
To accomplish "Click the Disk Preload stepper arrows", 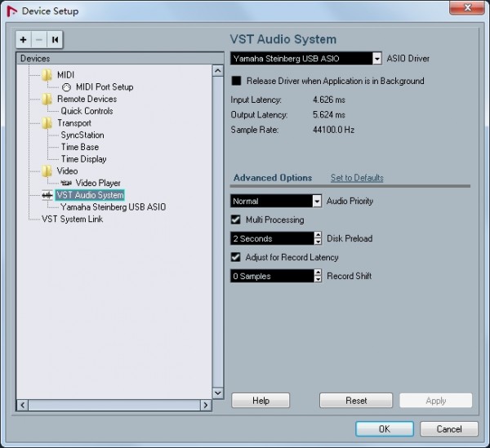I will 318,239.
